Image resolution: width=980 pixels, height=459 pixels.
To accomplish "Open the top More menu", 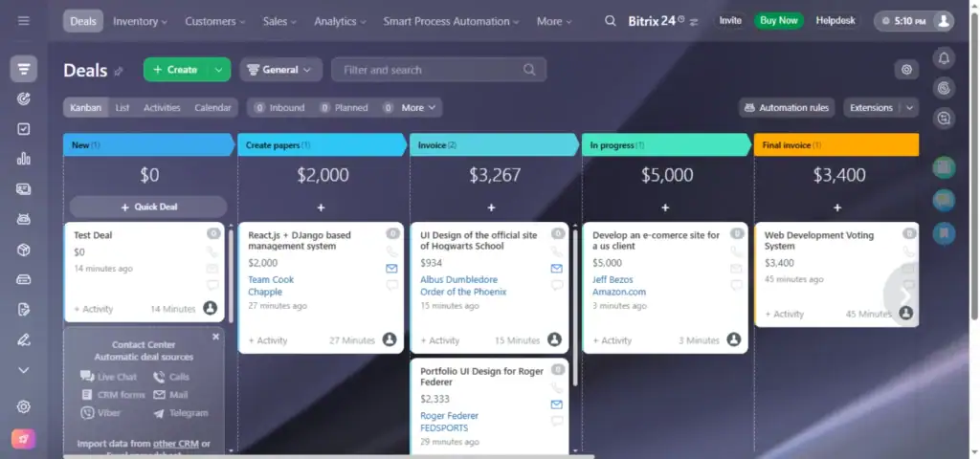I will (x=554, y=21).
